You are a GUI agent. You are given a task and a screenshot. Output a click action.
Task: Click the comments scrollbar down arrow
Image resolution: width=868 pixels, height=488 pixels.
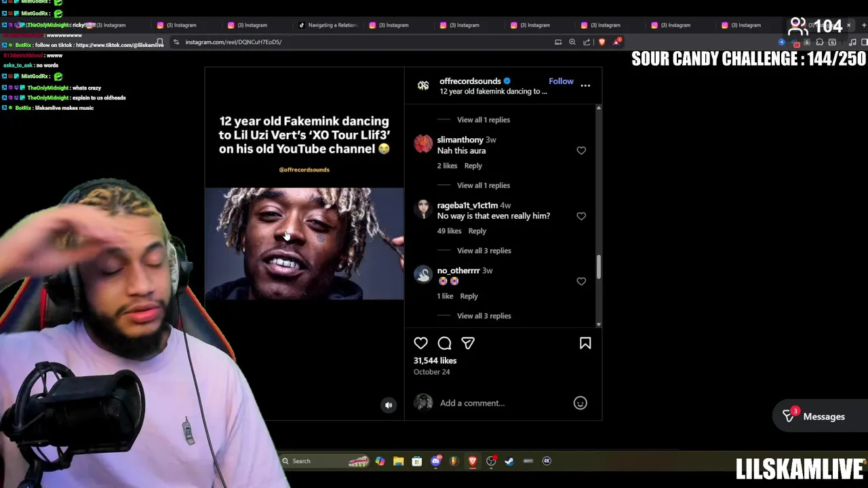tap(598, 325)
